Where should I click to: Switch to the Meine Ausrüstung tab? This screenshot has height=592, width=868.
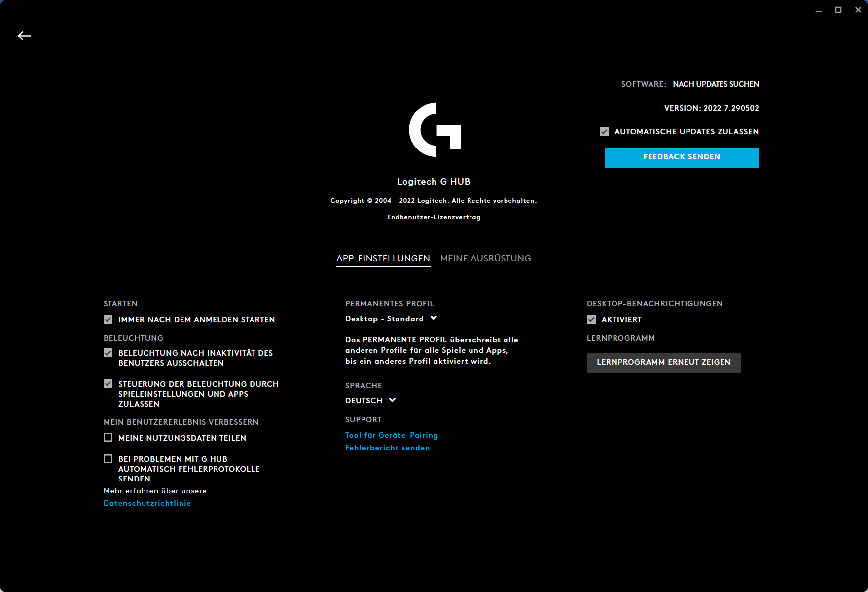486,259
